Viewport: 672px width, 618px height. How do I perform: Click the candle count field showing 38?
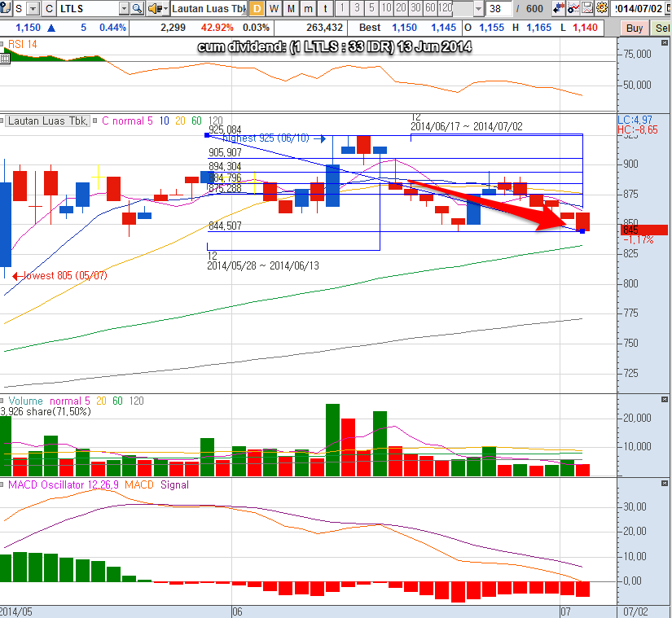(499, 9)
